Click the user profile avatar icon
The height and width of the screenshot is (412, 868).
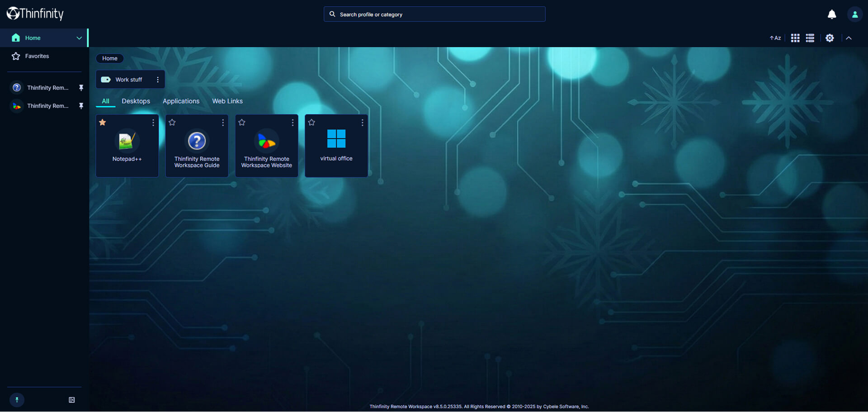point(854,14)
